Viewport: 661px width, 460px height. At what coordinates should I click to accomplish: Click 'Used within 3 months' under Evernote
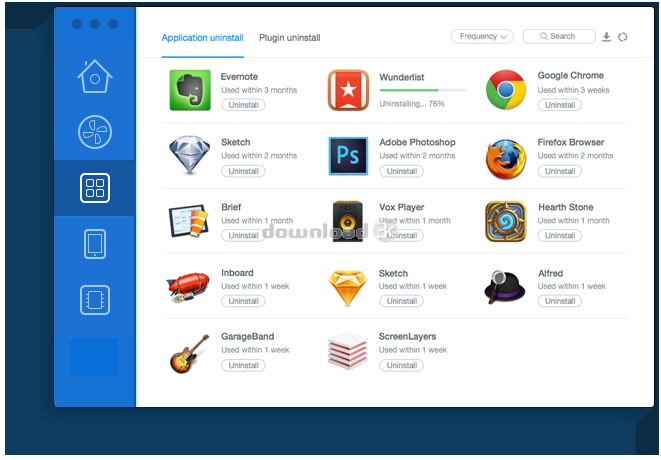click(x=259, y=90)
